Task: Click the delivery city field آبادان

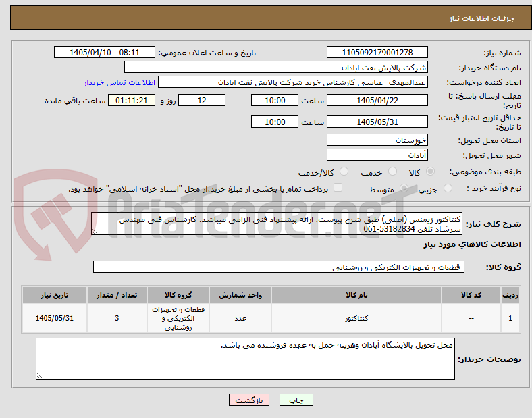Action: (377, 155)
